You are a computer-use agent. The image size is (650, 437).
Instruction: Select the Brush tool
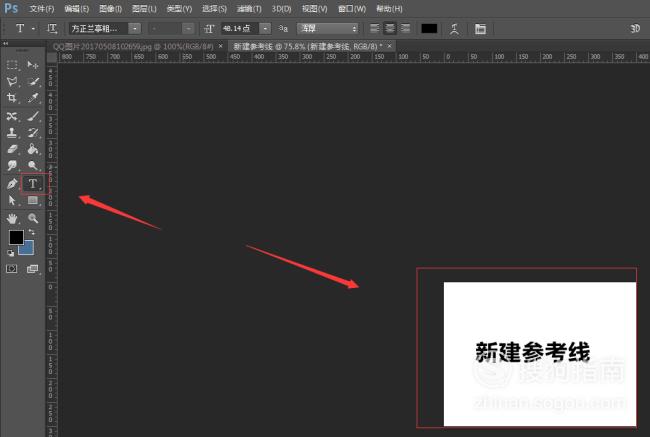pyautogui.click(x=32, y=116)
